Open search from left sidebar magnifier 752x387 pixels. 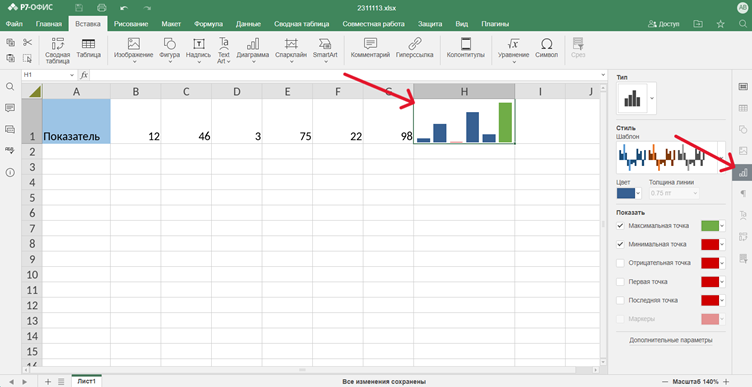10,86
